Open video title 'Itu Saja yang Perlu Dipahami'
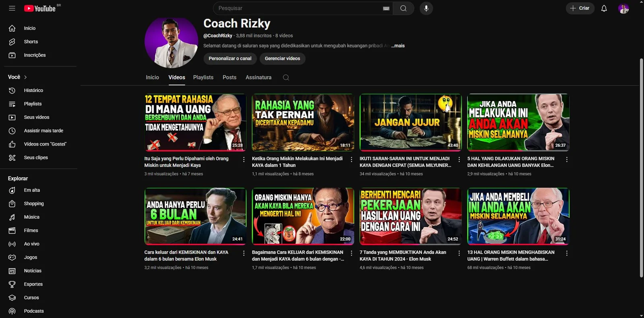The height and width of the screenshot is (318, 644). coord(186,162)
